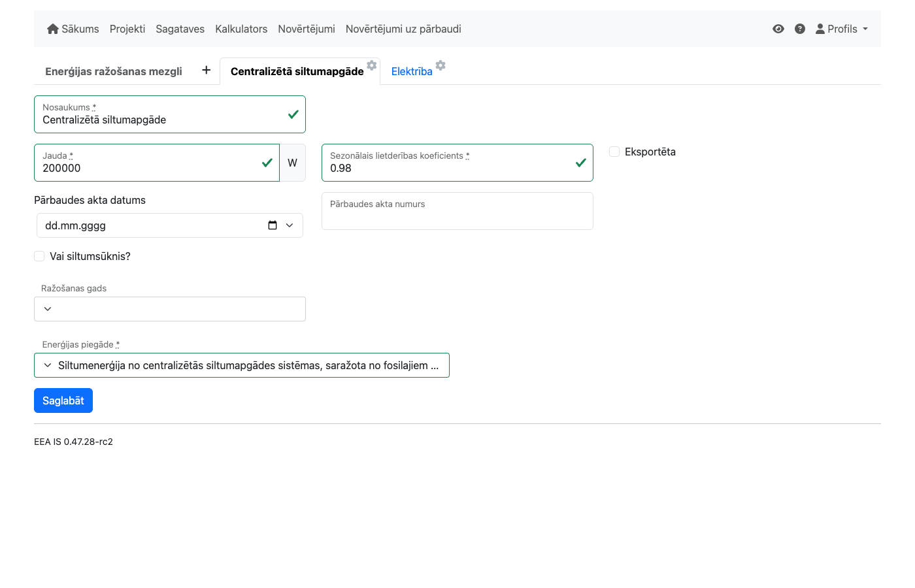
Task: Click the home icon next to Sākums
Action: click(53, 29)
